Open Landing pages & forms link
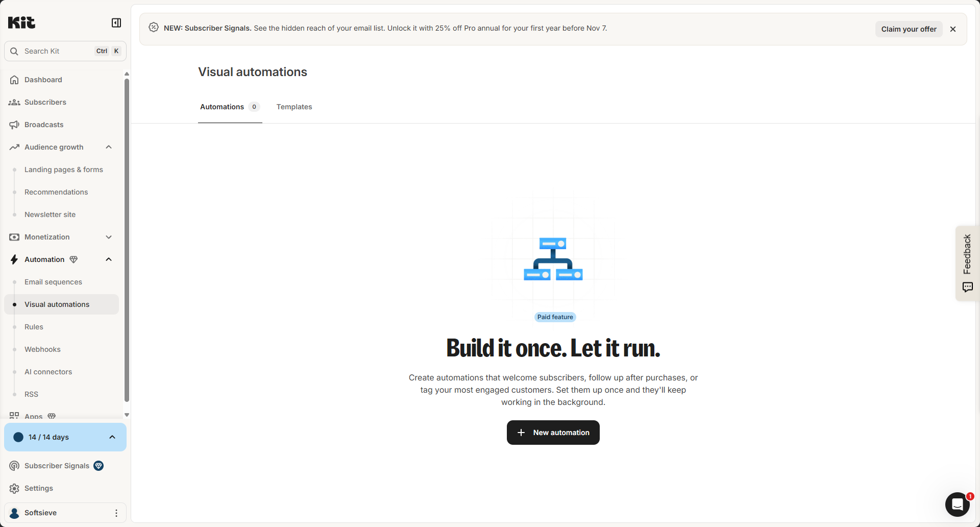Screen dimensions: 980x527 [64, 170]
